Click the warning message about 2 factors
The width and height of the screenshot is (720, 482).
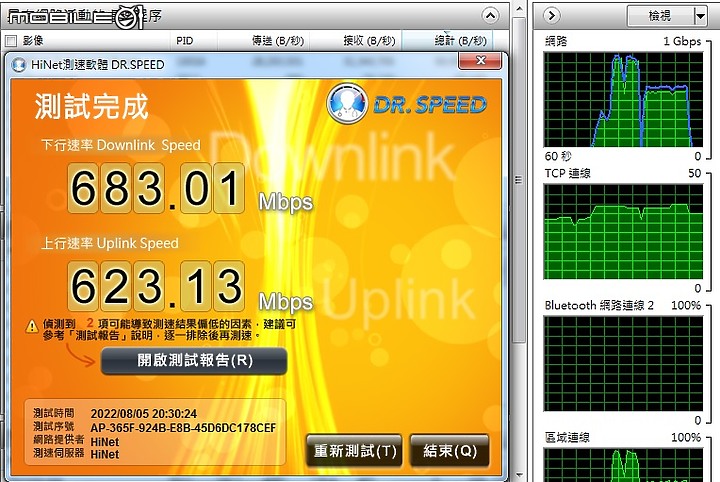click(x=169, y=330)
